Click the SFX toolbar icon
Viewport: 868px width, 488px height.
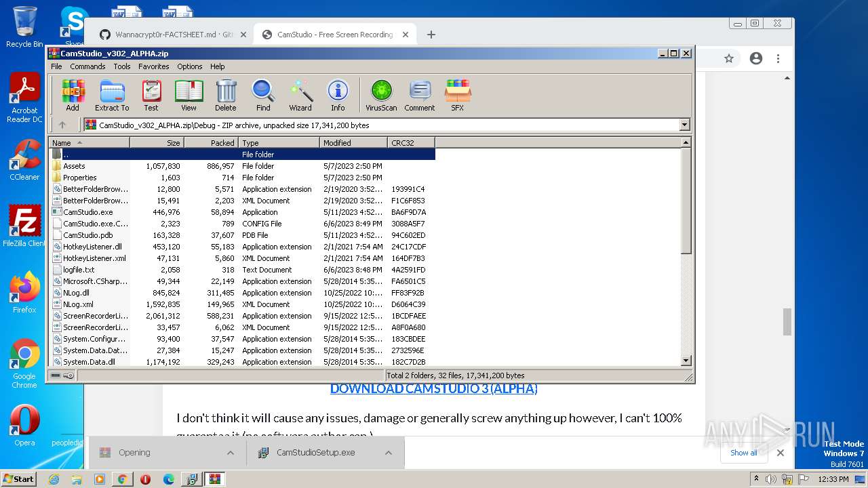458,96
